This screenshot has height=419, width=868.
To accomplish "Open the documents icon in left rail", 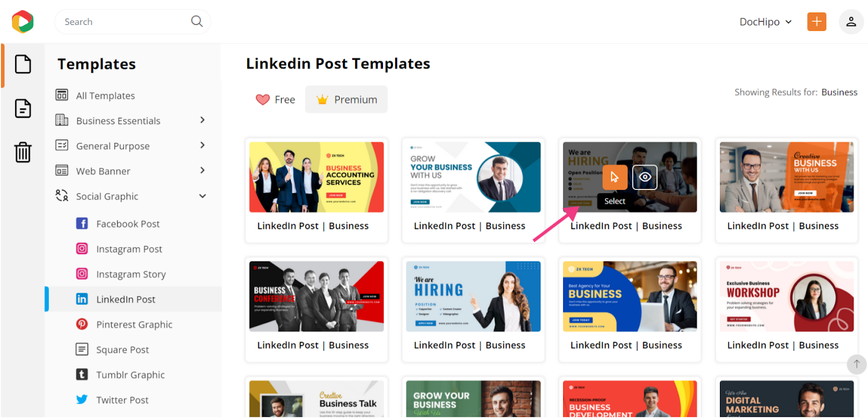I will pyautogui.click(x=23, y=109).
